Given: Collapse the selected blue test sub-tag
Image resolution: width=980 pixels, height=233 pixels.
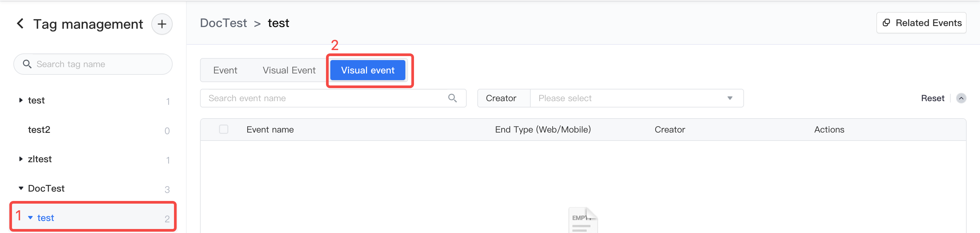Looking at the screenshot, I should 30,217.
